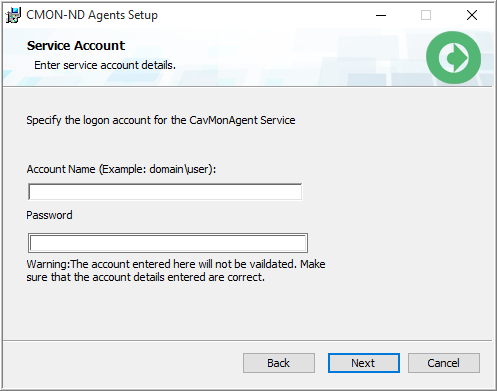The width and height of the screenshot is (497, 391).
Task: Click the 'Account Name (Example: domain\user):' label
Action: (121, 169)
